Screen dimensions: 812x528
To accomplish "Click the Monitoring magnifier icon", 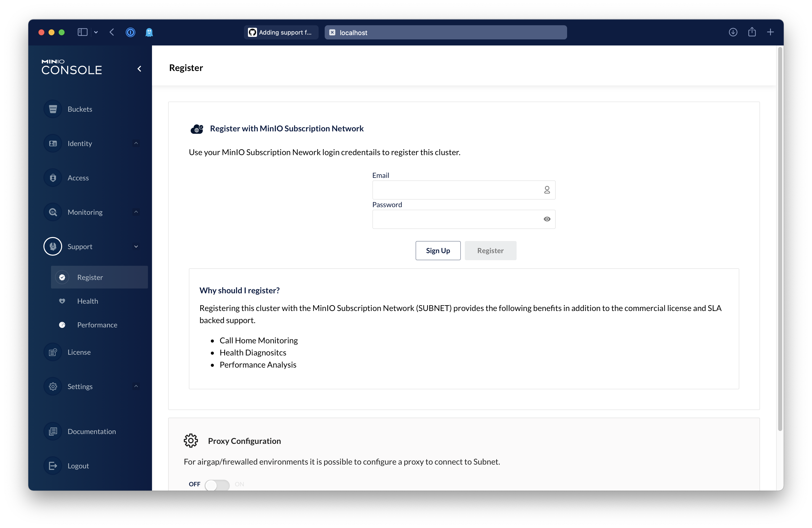I will 53,212.
